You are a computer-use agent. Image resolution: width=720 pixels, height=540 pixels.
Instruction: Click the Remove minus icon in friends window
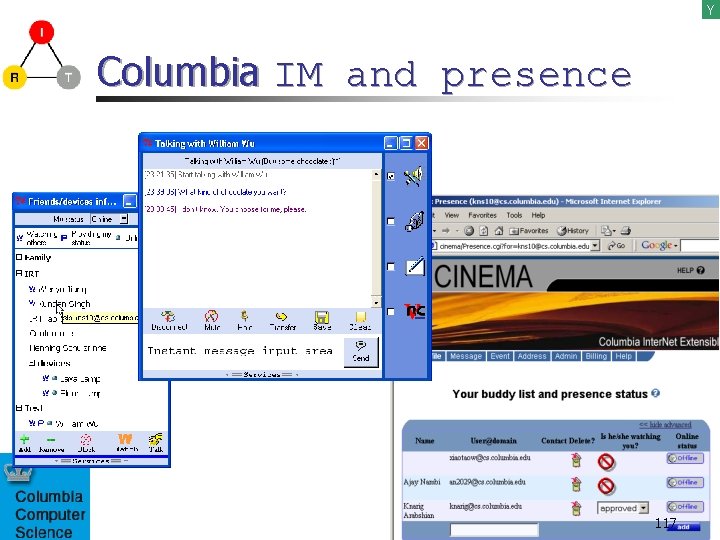coord(51,440)
